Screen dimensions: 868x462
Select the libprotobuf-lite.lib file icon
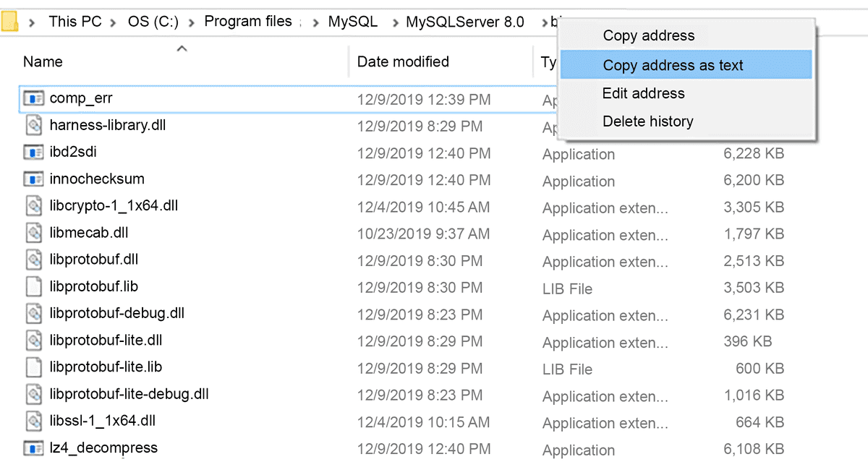click(x=34, y=367)
